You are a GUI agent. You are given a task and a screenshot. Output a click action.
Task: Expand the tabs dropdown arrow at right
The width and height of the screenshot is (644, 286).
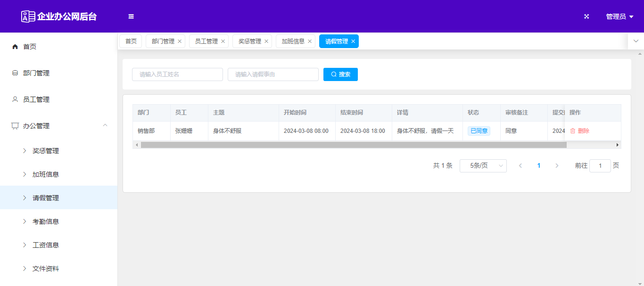tap(636, 41)
